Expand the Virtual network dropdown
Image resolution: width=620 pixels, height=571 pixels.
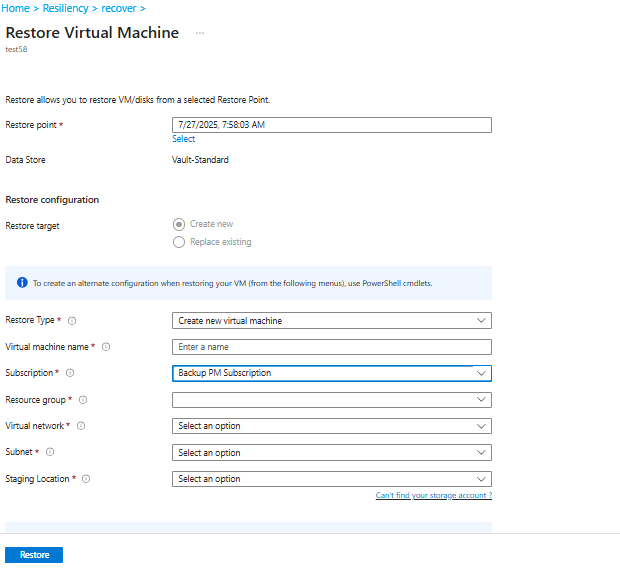[332, 426]
